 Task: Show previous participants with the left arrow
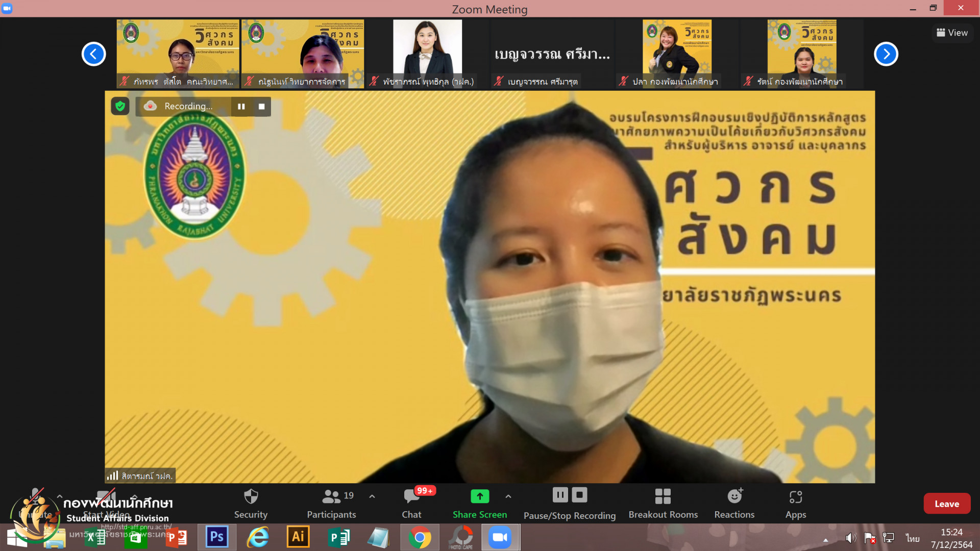94,54
